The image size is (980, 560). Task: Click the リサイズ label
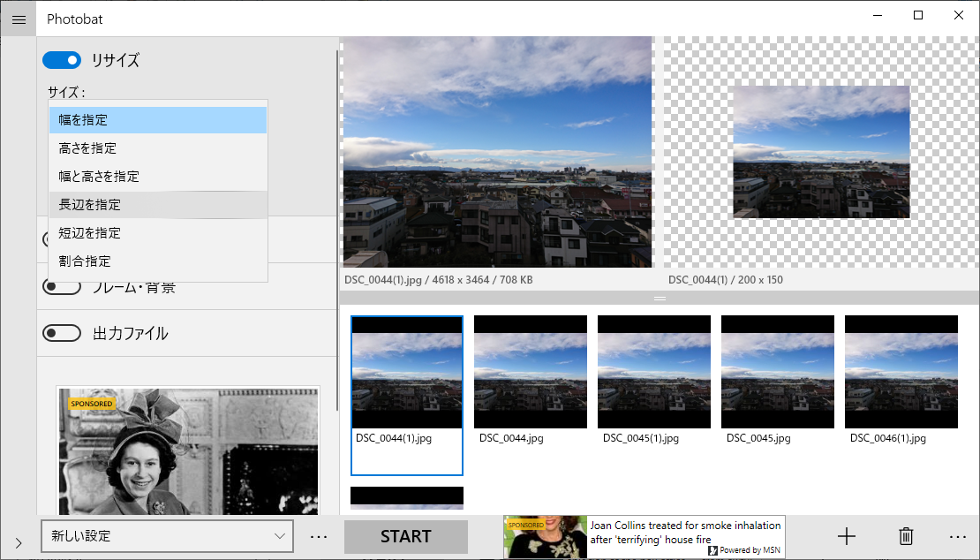[x=116, y=61]
